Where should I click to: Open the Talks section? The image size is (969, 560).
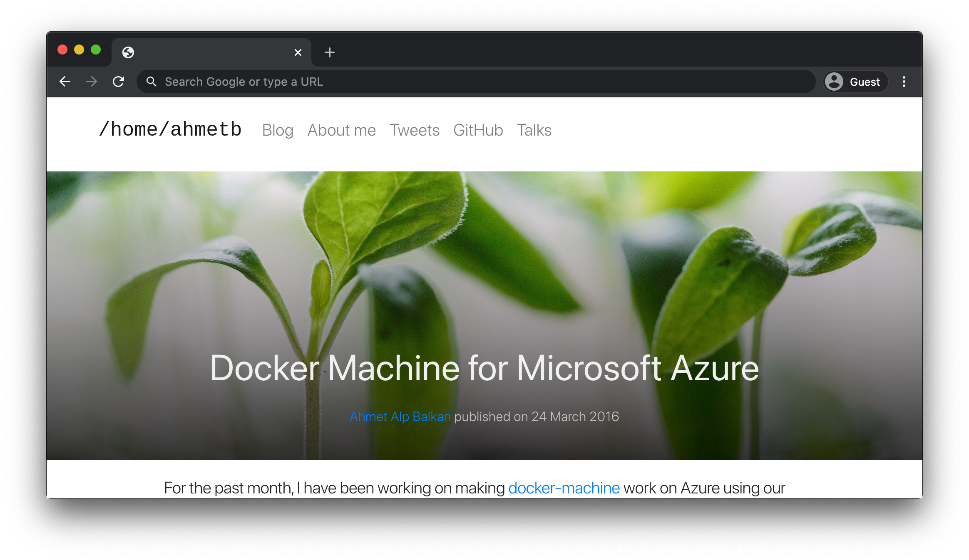click(x=534, y=130)
